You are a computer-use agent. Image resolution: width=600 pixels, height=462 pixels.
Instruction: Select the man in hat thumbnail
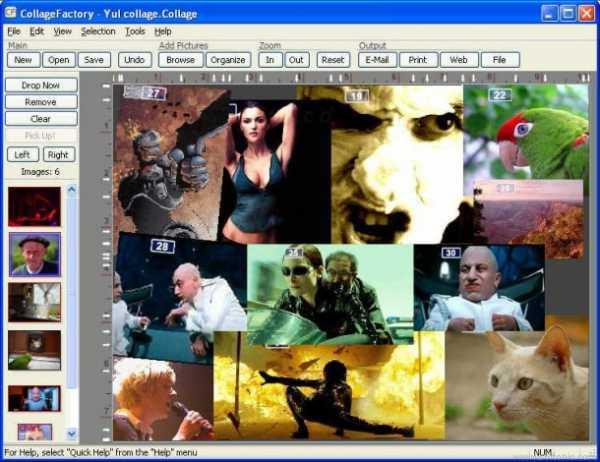click(x=35, y=255)
